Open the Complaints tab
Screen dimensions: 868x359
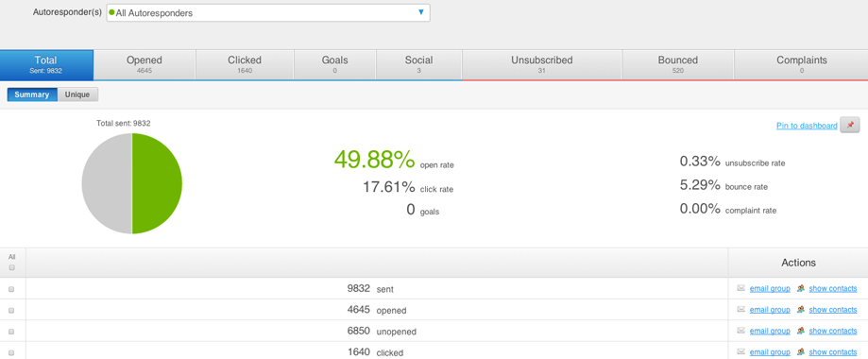pyautogui.click(x=801, y=65)
